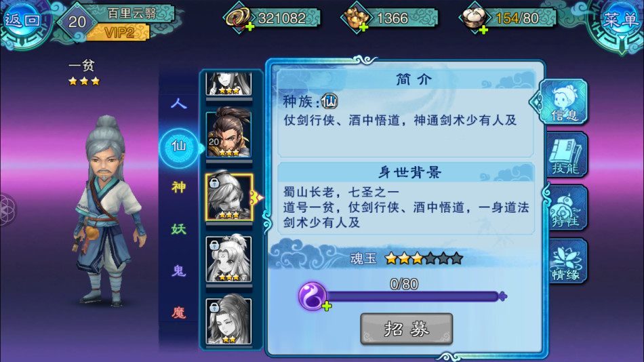Open the 技能 skills tab
Image resolution: width=644 pixels, height=362 pixels.
click(566, 155)
